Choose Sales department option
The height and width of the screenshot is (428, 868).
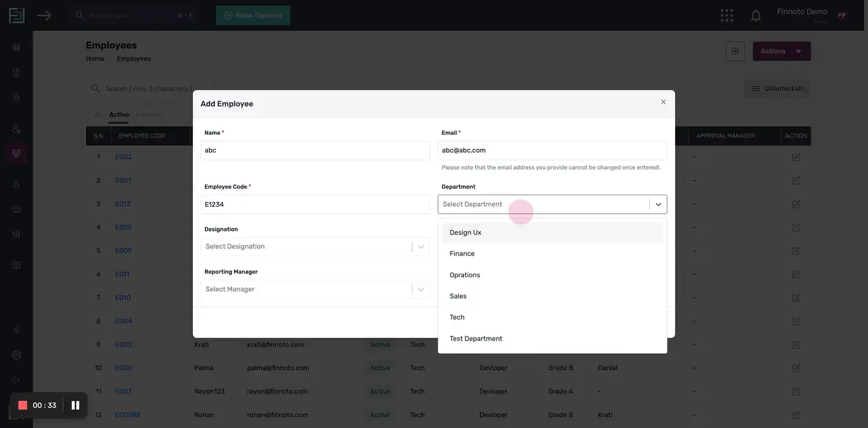[x=553, y=296]
